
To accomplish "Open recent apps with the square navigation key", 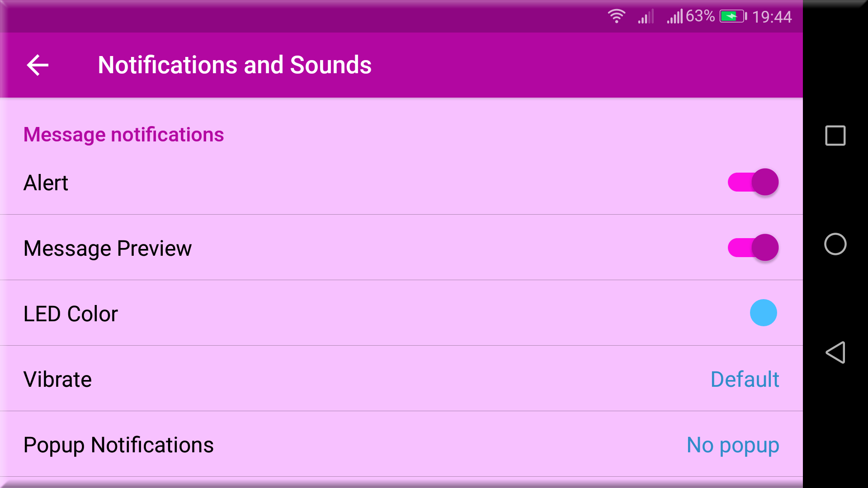I will point(835,136).
